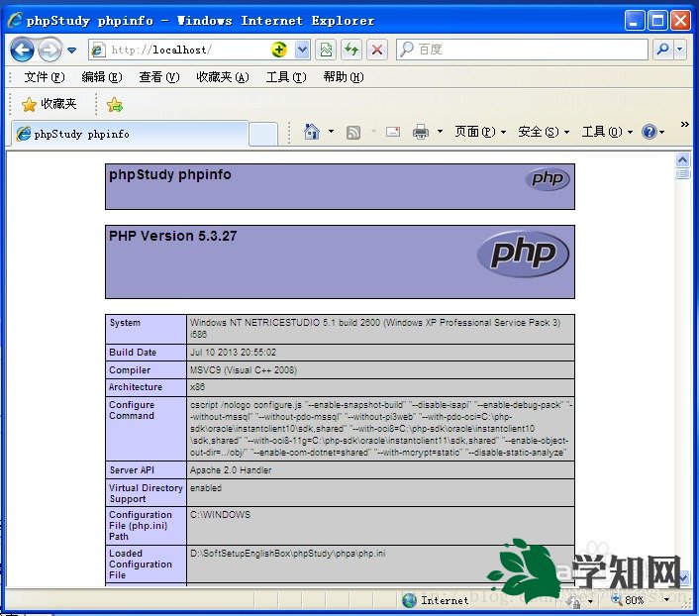Click the 'Architecture' row label
699x616 pixels.
tap(136, 386)
